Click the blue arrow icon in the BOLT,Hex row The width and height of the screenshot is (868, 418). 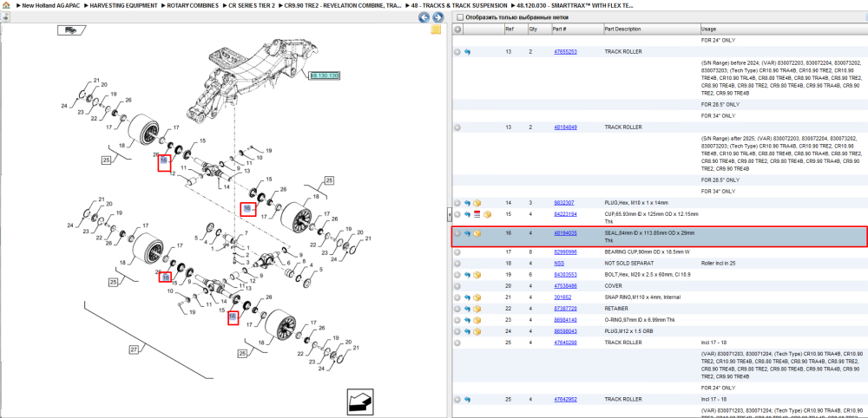(x=467, y=275)
